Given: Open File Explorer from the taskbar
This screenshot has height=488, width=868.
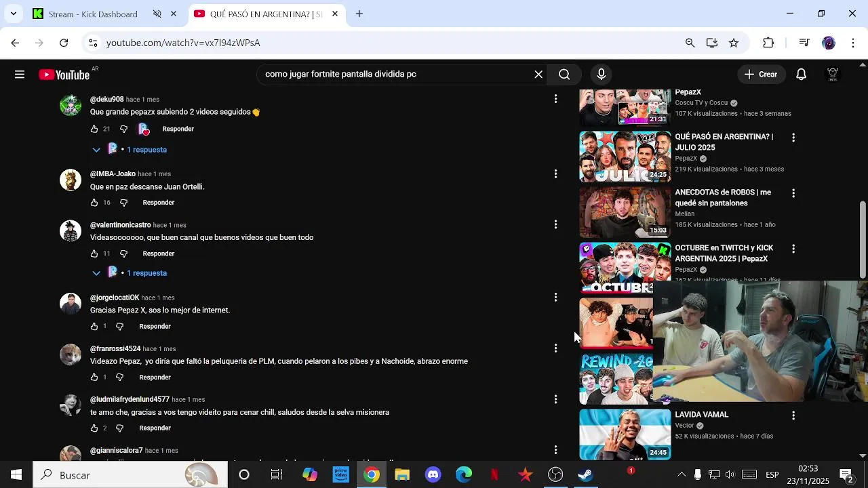Looking at the screenshot, I should coord(402,475).
